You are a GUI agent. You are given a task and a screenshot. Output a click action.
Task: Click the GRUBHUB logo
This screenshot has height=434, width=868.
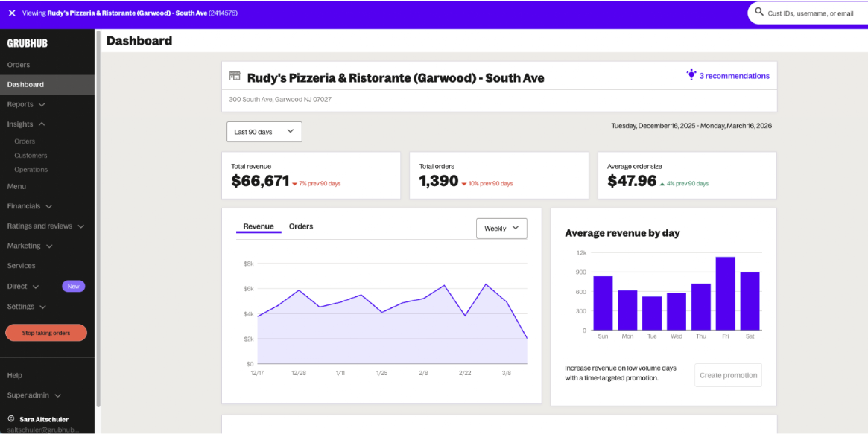(28, 43)
